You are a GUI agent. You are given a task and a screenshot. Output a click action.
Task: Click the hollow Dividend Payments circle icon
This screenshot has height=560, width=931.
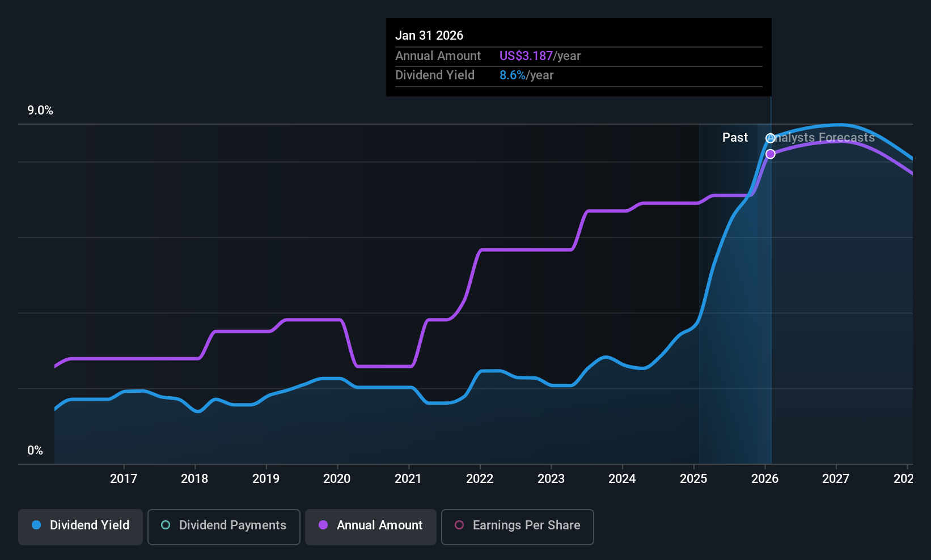pos(166,525)
